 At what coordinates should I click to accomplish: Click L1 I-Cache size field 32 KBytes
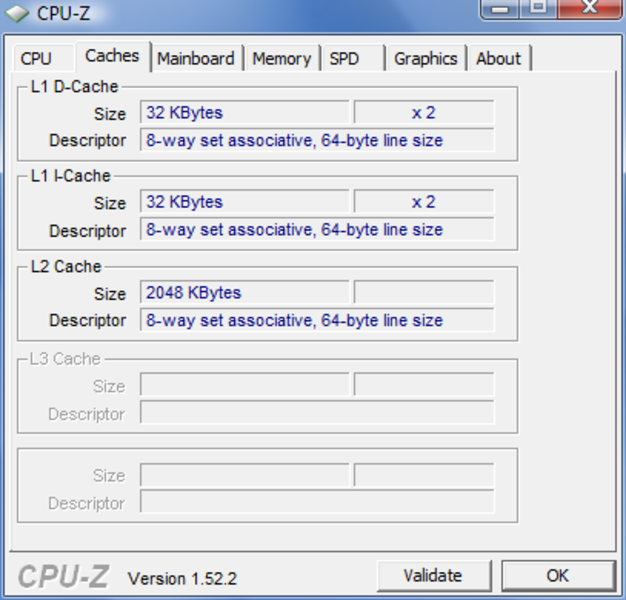click(244, 202)
